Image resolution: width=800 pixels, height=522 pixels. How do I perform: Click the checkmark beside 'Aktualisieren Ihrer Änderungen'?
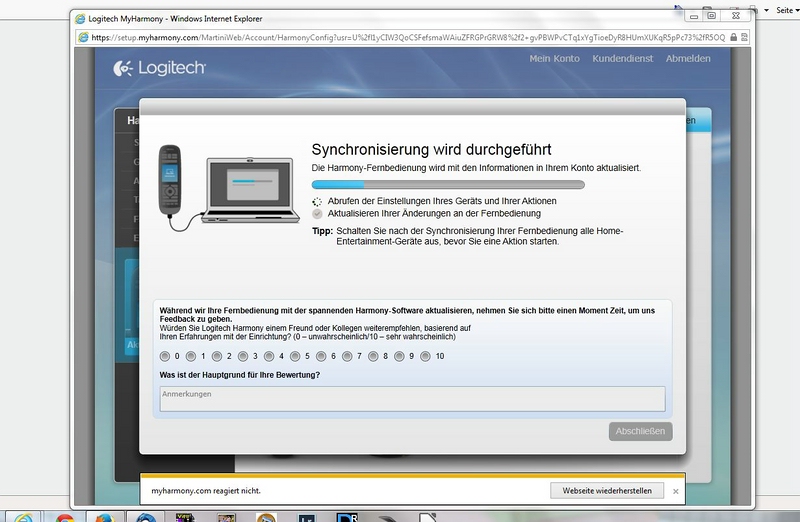pyautogui.click(x=317, y=214)
